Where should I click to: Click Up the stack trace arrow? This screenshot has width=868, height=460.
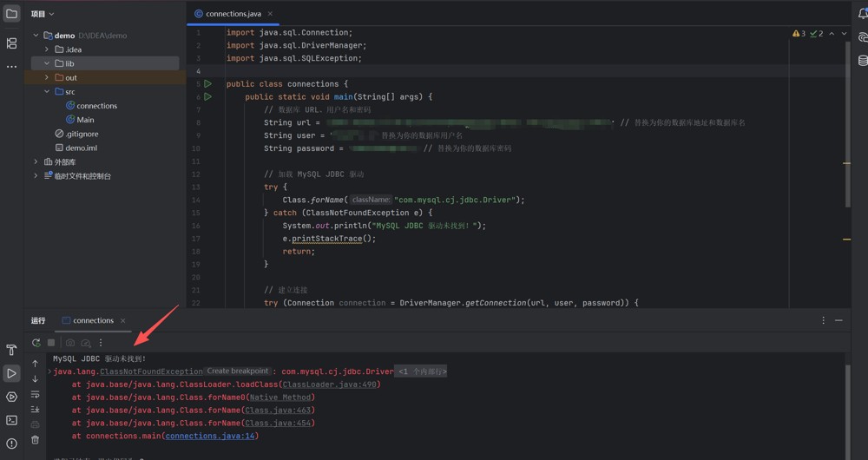[35, 364]
